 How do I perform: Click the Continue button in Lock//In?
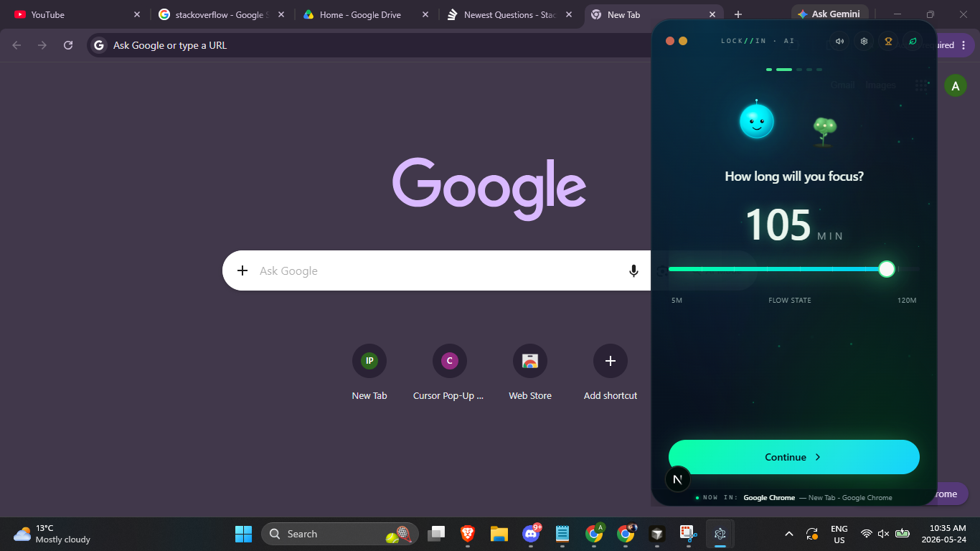click(x=793, y=457)
